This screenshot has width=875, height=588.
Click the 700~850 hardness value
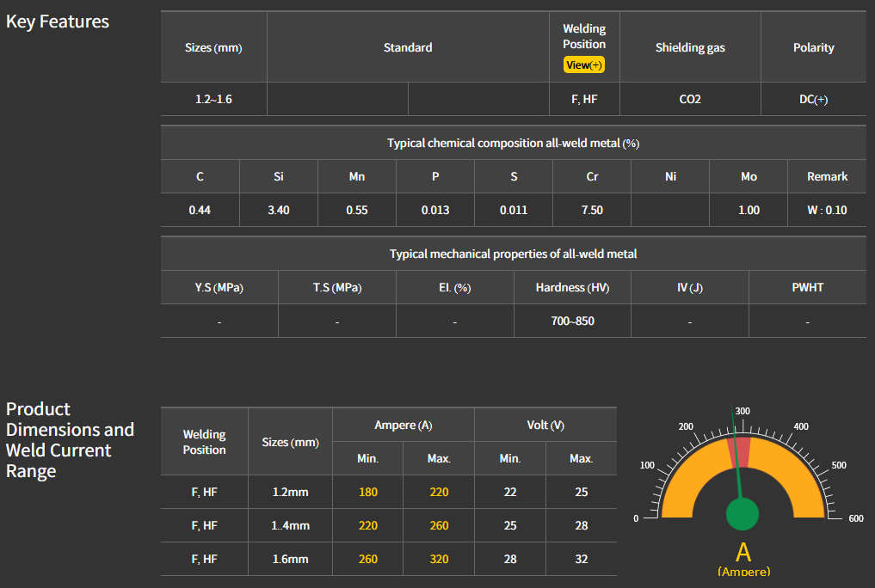coord(572,322)
